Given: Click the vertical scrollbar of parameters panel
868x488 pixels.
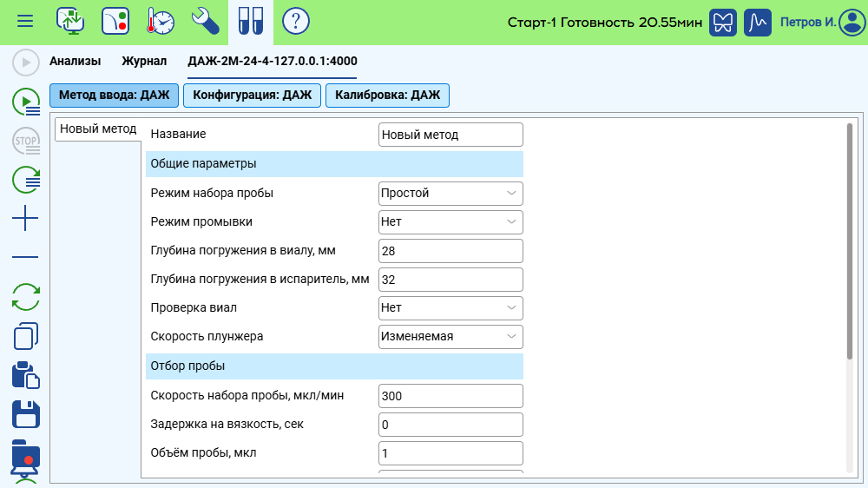Looking at the screenshot, I should click(849, 241).
